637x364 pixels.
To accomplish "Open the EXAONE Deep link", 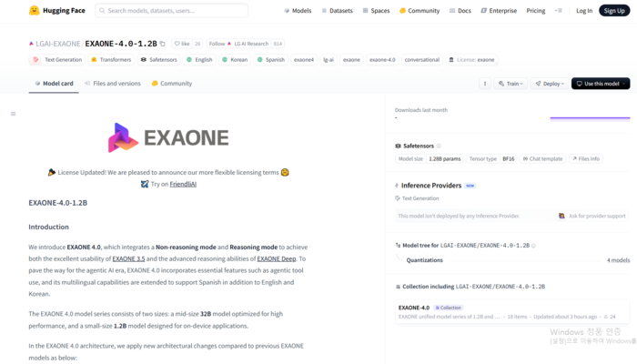I will pyautogui.click(x=277, y=258).
